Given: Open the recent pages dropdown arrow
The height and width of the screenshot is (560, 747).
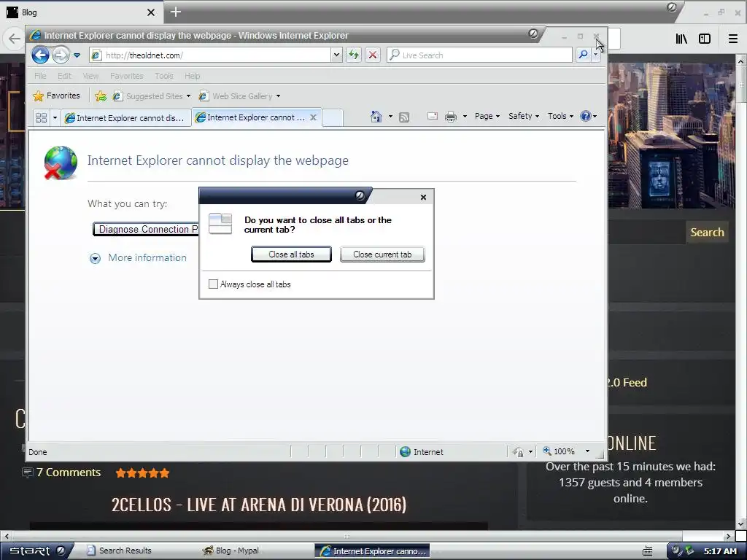Looking at the screenshot, I should [x=77, y=55].
